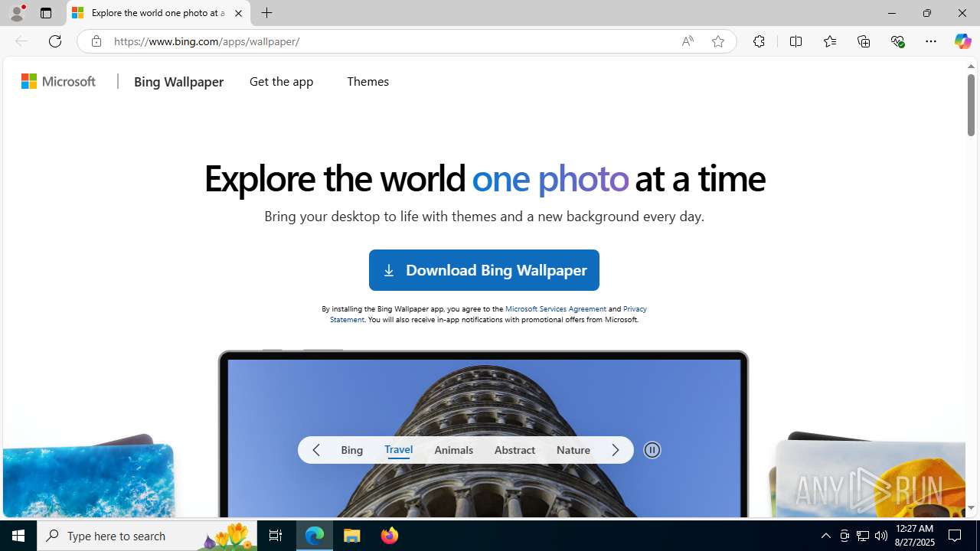The image size is (980, 551).
Task: Open File Explorer from the taskbar
Action: click(x=352, y=536)
